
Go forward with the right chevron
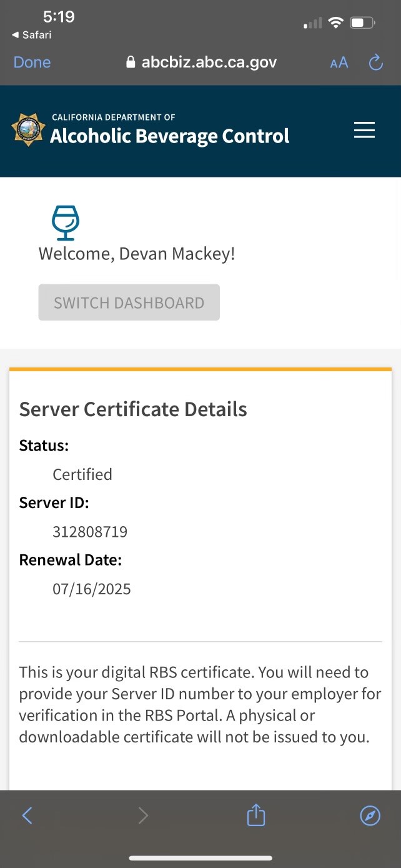pos(143,815)
